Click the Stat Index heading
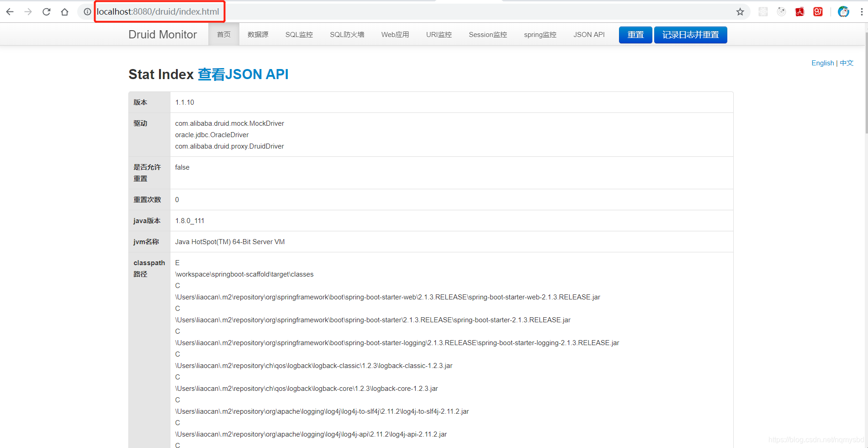This screenshot has width=868, height=448. point(161,74)
